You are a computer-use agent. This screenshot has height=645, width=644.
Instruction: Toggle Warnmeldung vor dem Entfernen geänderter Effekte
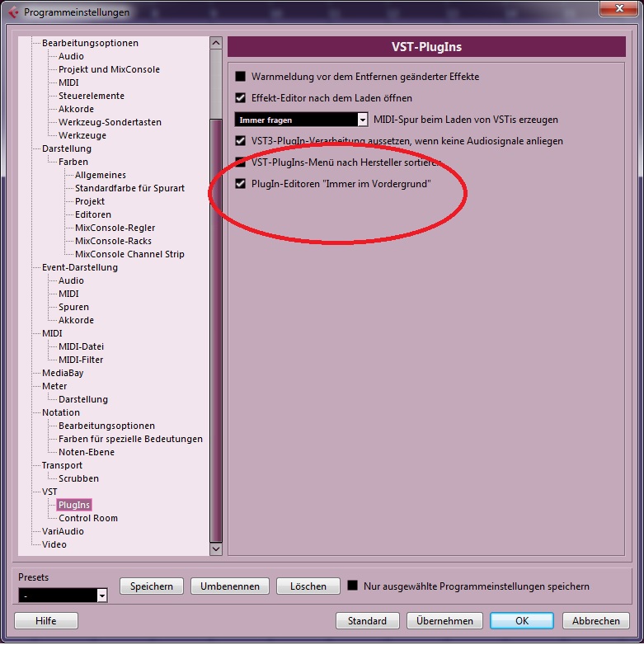pos(240,77)
